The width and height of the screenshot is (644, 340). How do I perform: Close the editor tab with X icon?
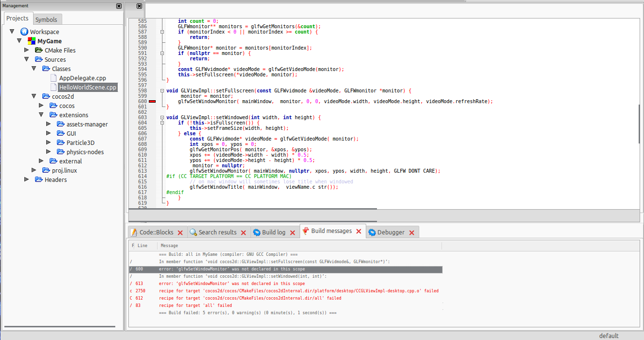140,6
